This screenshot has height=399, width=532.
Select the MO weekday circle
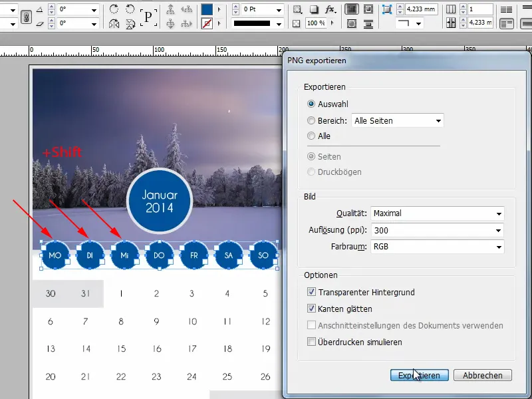click(55, 255)
